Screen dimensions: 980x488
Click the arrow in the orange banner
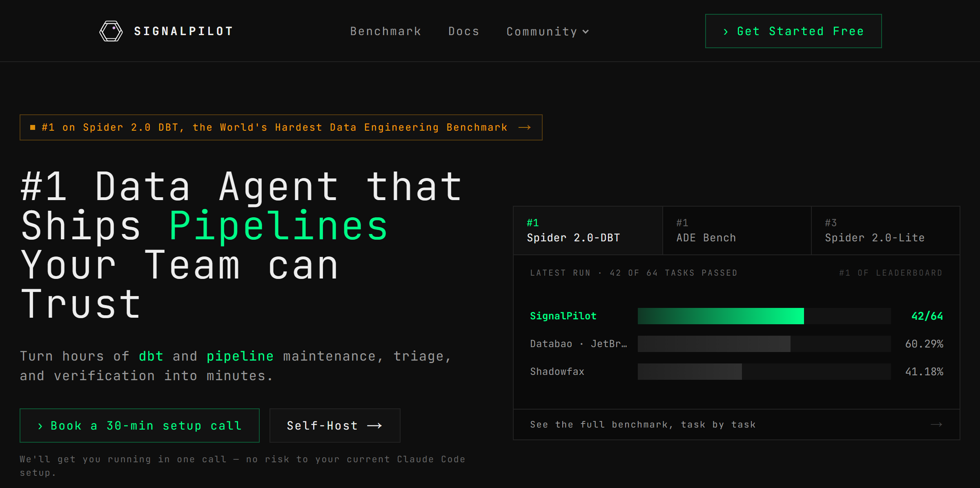524,127
